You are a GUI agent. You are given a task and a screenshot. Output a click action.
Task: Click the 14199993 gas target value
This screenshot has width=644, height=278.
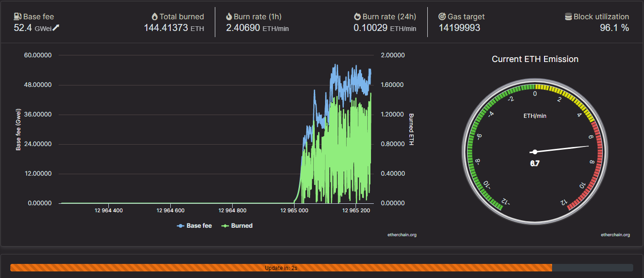click(x=459, y=28)
